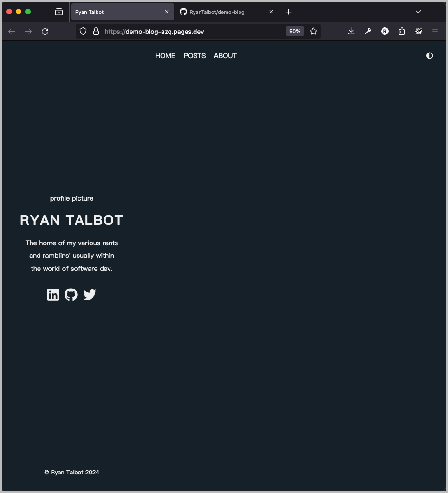Open the browser extensions puzzle icon
This screenshot has height=493, width=448.
tap(402, 31)
